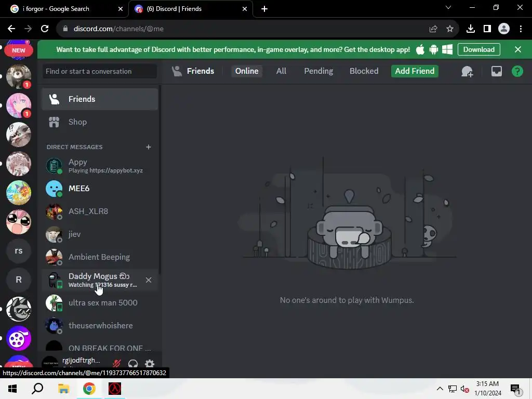Image resolution: width=532 pixels, height=399 pixels.
Task: Switch to the Blocked tab
Action: (x=364, y=71)
